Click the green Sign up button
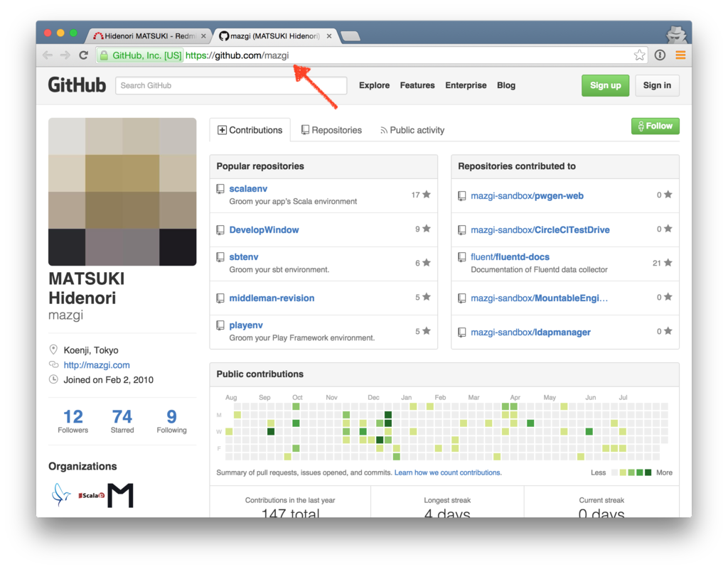The width and height of the screenshot is (728, 569). pyautogui.click(x=606, y=85)
